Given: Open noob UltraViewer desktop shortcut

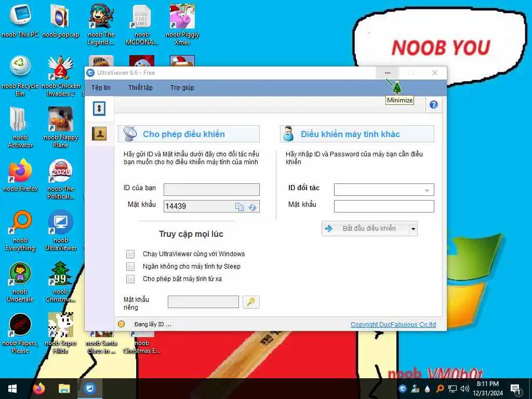Looking at the screenshot, I should tap(60, 230).
